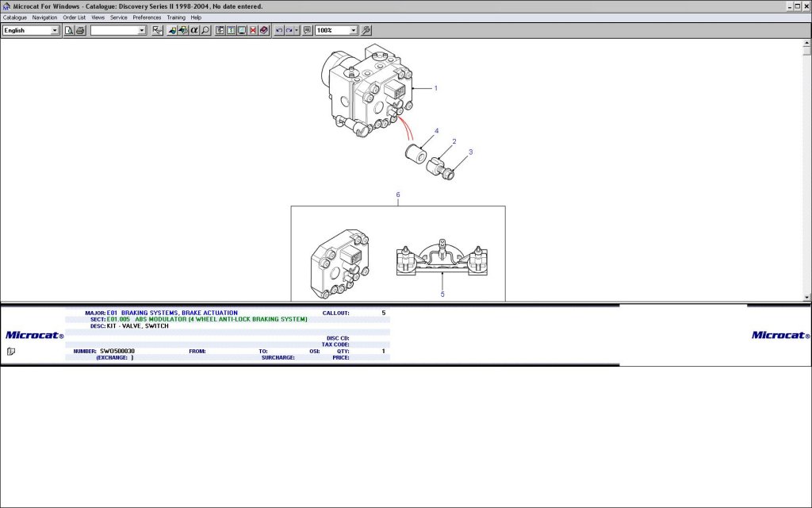Open the Navigation menu
This screenshot has height=508, width=812.
tap(44, 17)
